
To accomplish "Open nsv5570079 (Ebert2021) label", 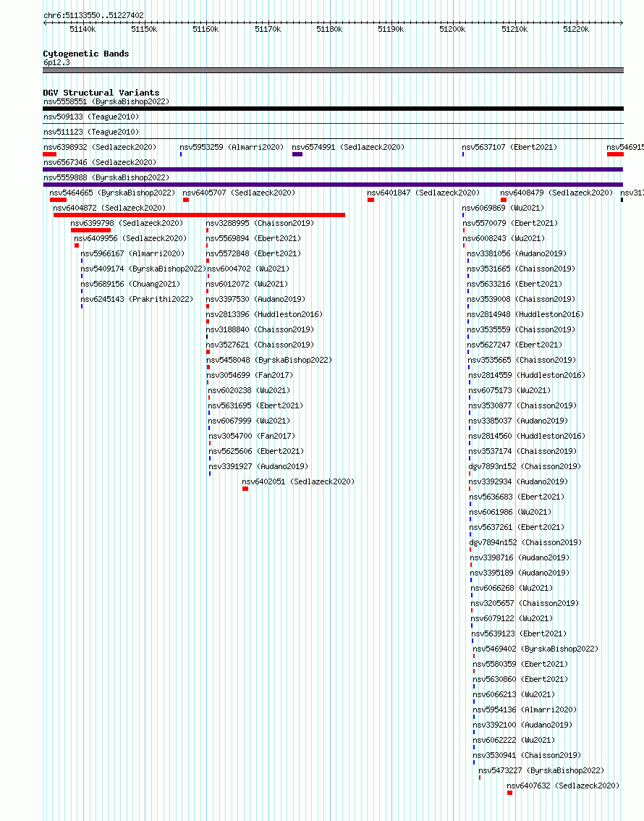I will (x=510, y=223).
